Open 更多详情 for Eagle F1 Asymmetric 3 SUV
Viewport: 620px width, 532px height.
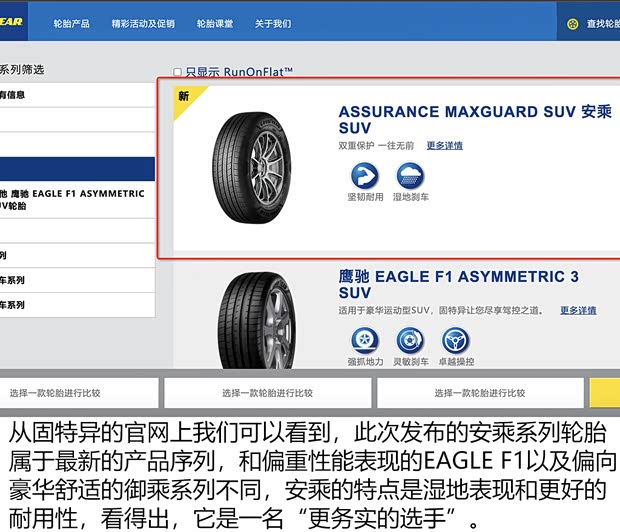pyautogui.click(x=578, y=310)
